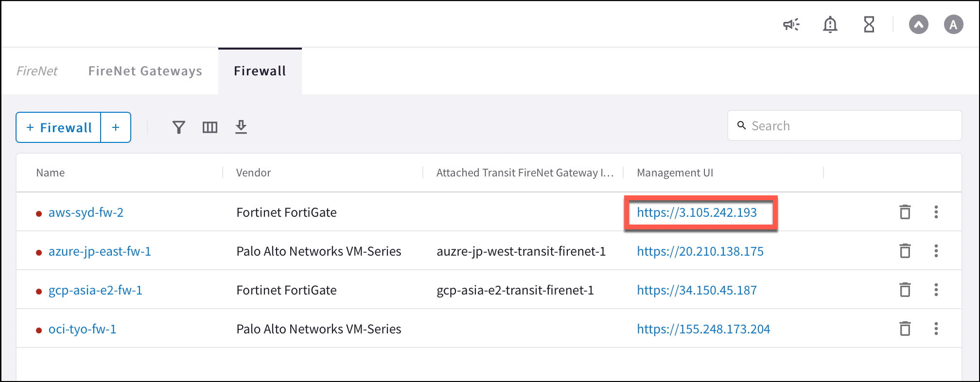This screenshot has width=980, height=382.
Task: Open the profile avatar labeled A
Action: (953, 24)
